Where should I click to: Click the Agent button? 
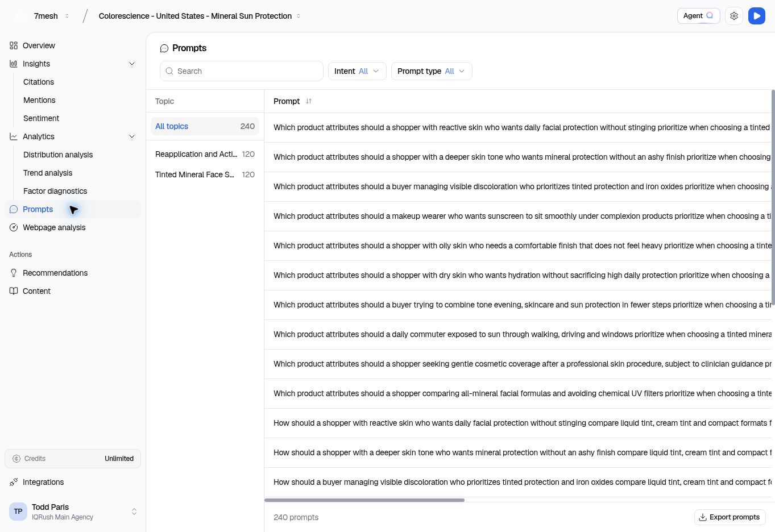pos(698,16)
